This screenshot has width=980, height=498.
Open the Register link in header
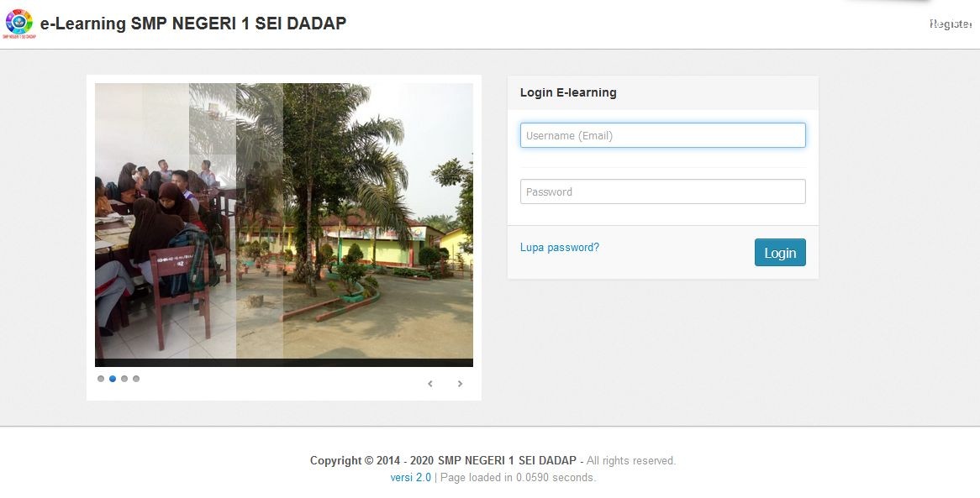950,24
